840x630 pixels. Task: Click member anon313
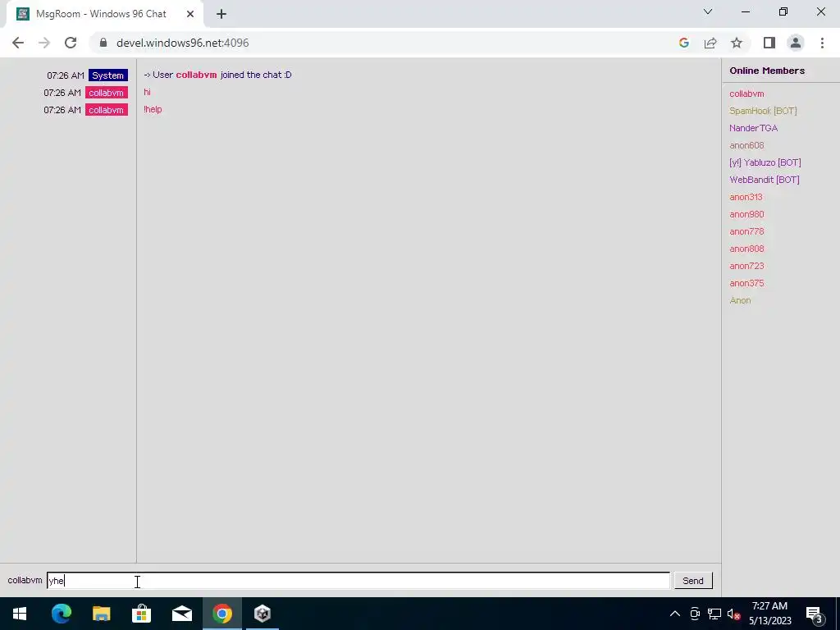(746, 197)
